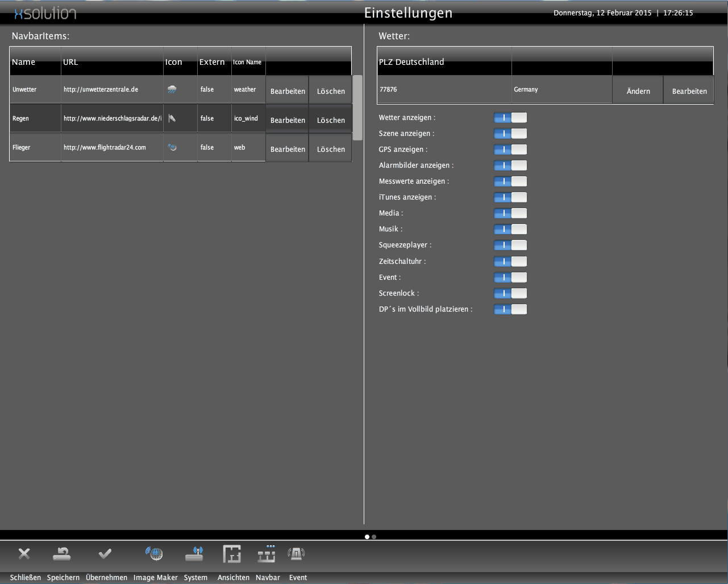Click the Speichern save icon
728x584 pixels.
click(61, 554)
